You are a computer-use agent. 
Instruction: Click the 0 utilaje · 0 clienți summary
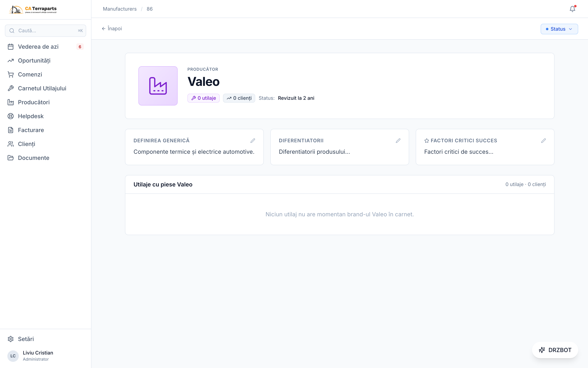pyautogui.click(x=526, y=184)
